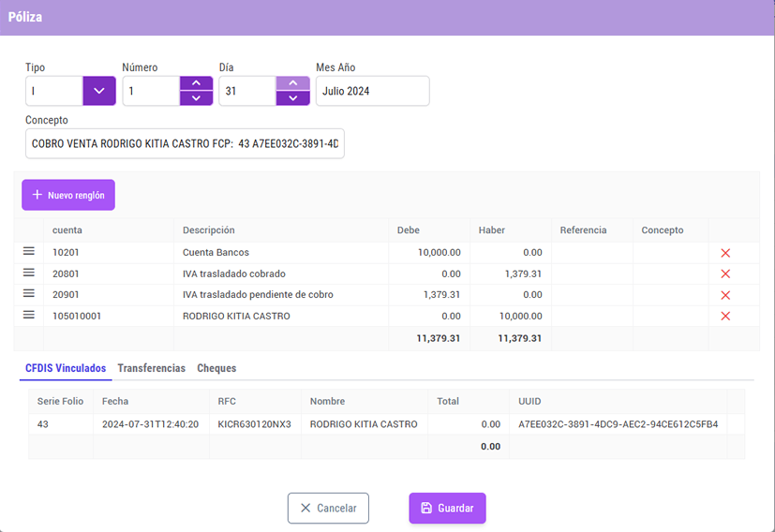775x532 pixels.
Task: Click drag handle of account 20801 row
Action: (x=29, y=273)
